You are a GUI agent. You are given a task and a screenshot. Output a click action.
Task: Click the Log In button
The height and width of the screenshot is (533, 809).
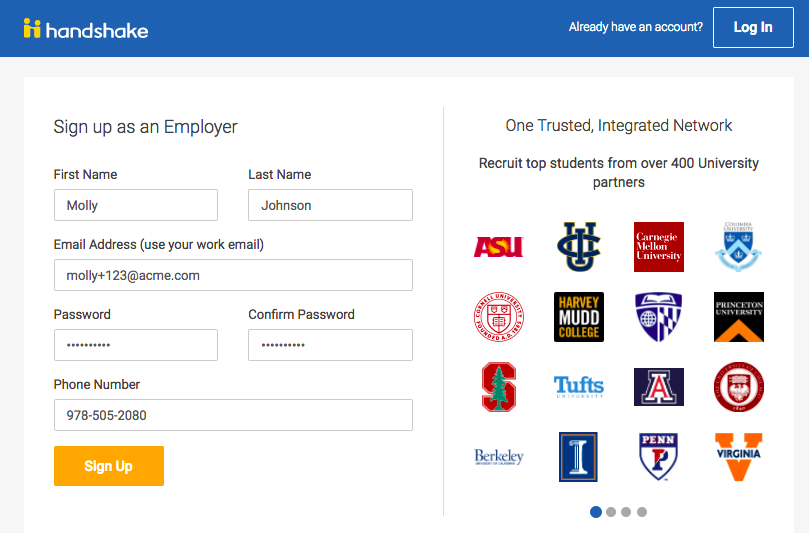(x=753, y=27)
